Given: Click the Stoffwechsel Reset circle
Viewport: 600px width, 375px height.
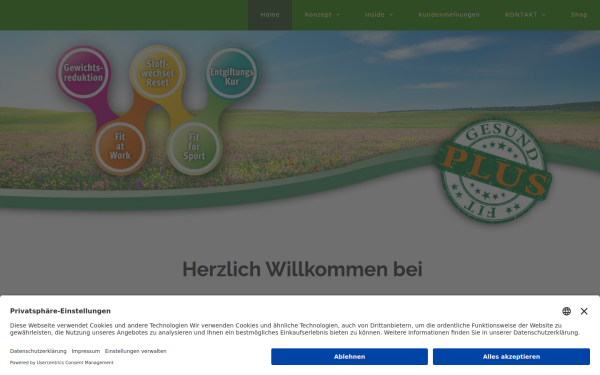Looking at the screenshot, I should (158, 72).
